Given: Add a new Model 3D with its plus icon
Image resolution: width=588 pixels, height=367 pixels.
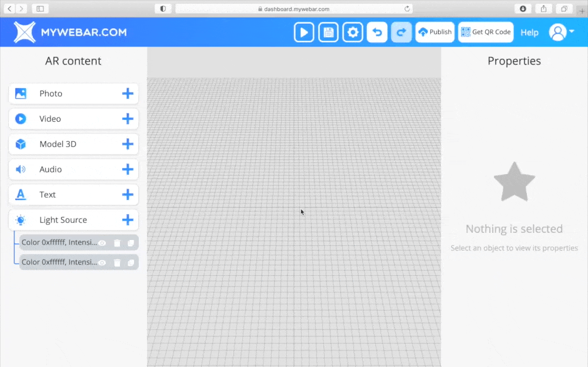Looking at the screenshot, I should tap(128, 144).
